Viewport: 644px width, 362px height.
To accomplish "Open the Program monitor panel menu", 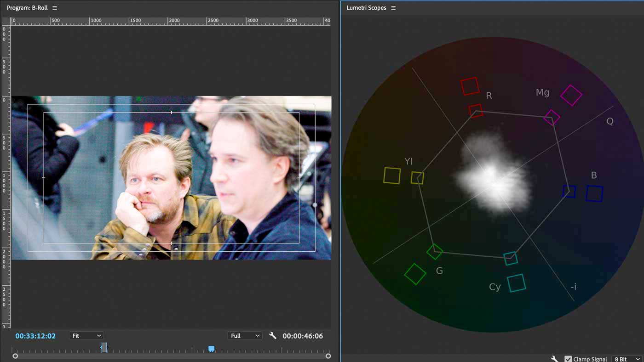I will pyautogui.click(x=55, y=7).
